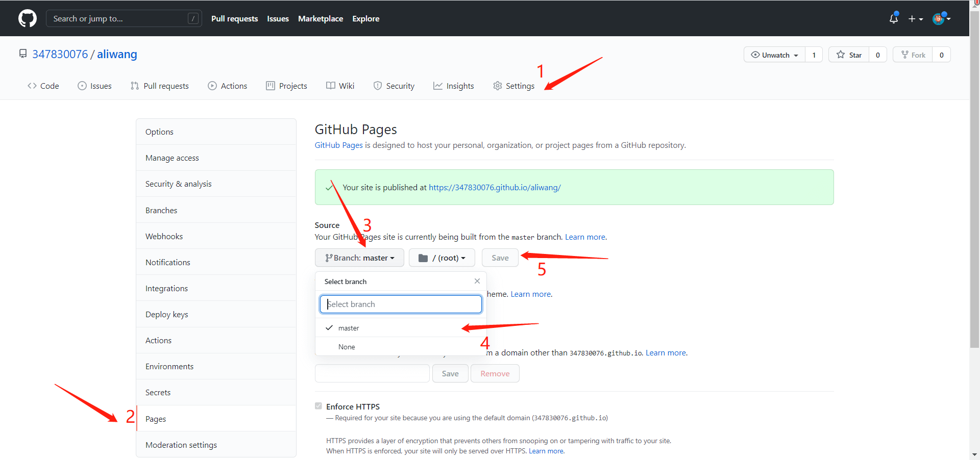Click the Remove custom domain button

click(x=495, y=373)
